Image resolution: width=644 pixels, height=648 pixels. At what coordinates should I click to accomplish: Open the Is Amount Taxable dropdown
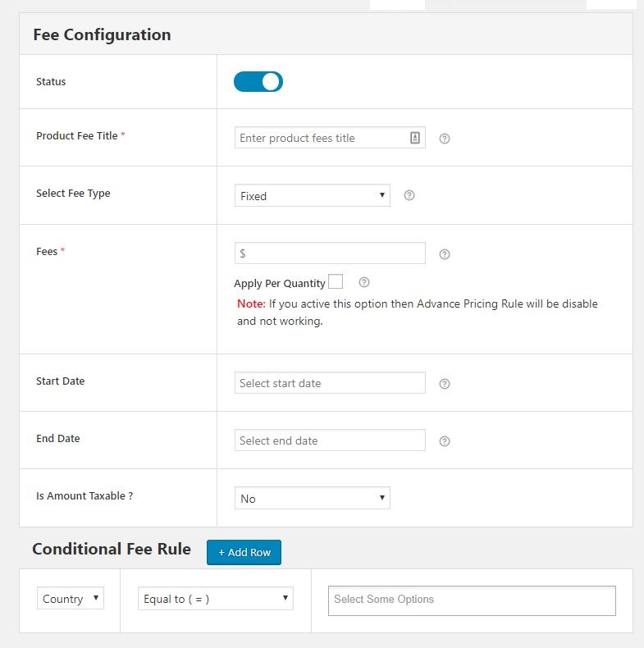312,498
